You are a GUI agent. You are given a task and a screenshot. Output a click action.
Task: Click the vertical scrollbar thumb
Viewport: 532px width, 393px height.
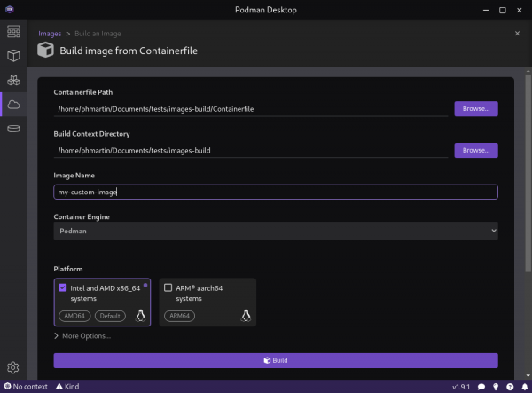(528, 173)
